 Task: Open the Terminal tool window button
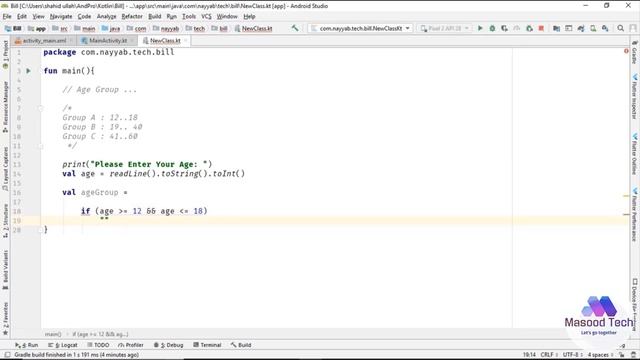(x=207, y=345)
